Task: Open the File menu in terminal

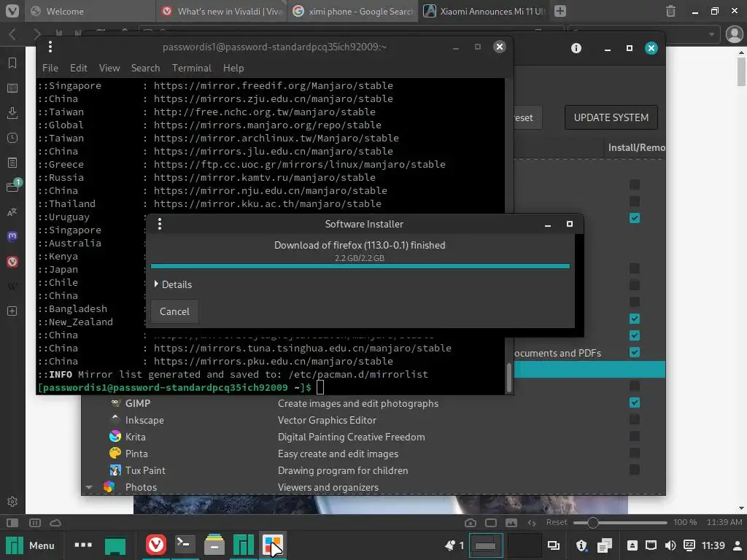Action: point(50,68)
